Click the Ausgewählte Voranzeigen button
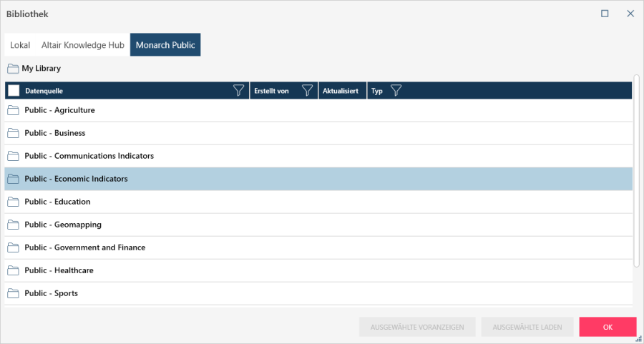This screenshot has height=344, width=644. (416, 327)
